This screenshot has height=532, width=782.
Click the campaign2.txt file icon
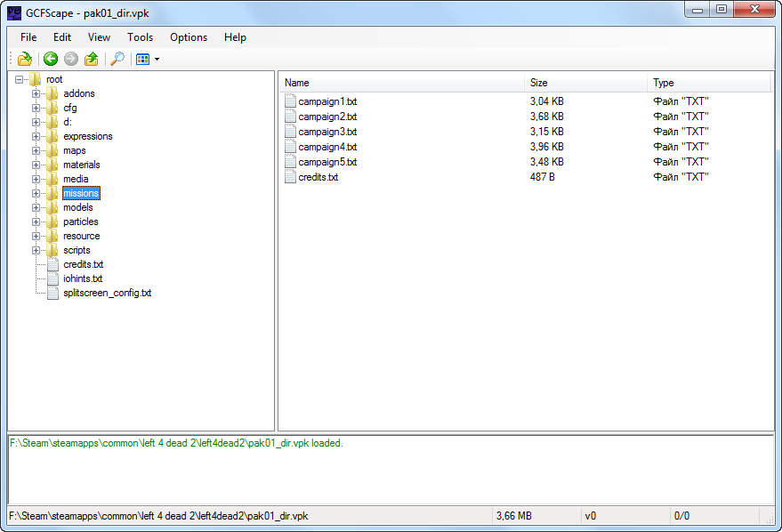290,117
